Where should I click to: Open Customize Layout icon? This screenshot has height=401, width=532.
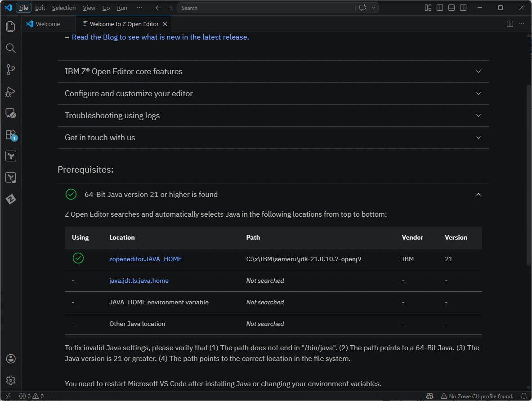(428, 8)
